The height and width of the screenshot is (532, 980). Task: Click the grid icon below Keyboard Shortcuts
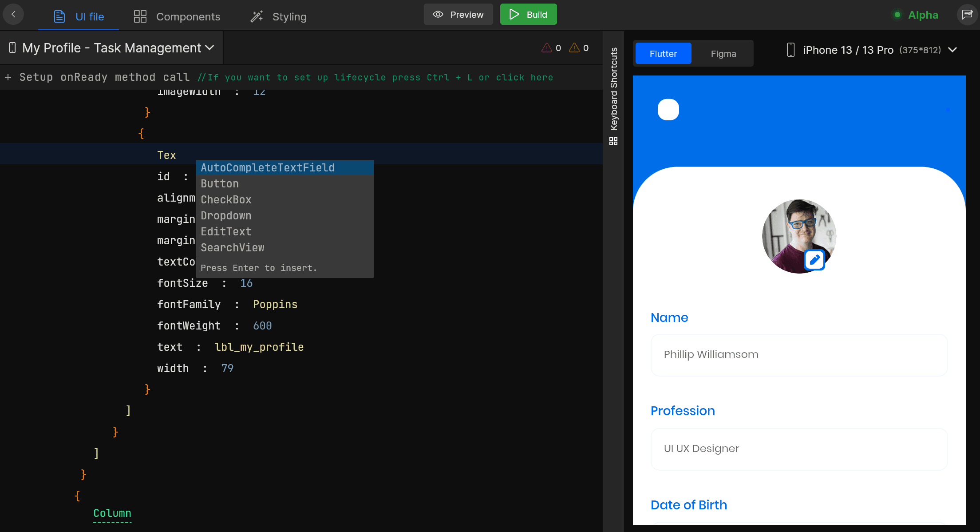pyautogui.click(x=613, y=141)
